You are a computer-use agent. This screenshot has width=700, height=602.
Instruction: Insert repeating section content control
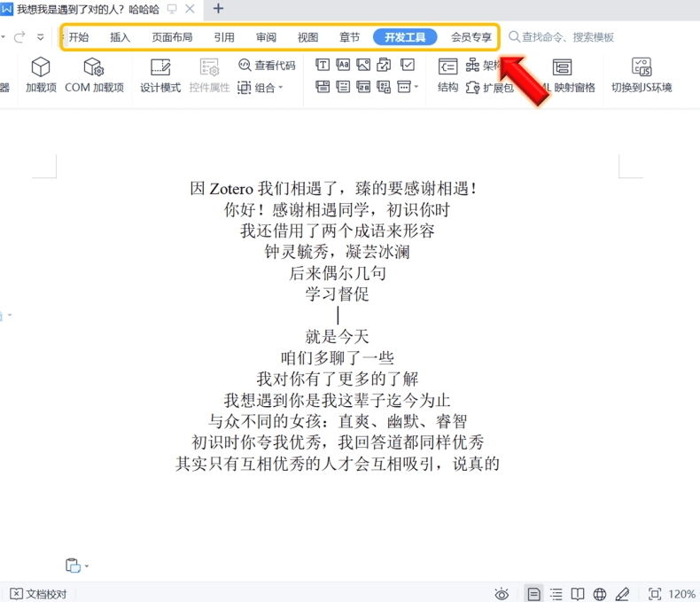384,87
